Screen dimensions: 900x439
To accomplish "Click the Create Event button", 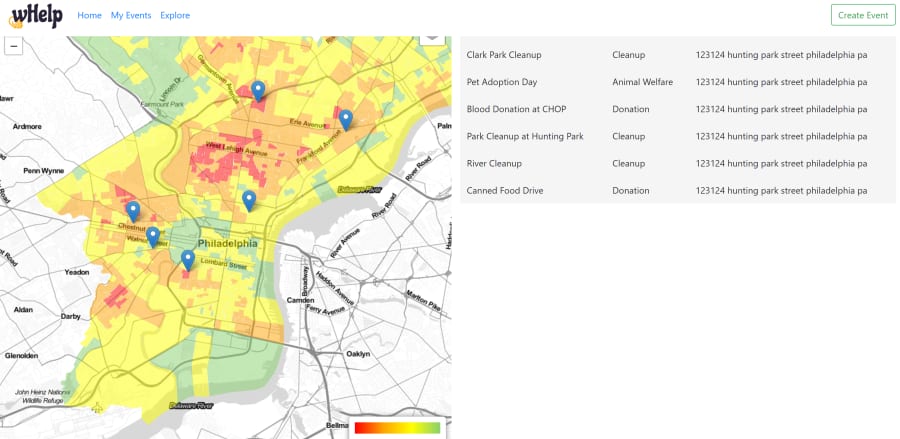I will coord(863,15).
